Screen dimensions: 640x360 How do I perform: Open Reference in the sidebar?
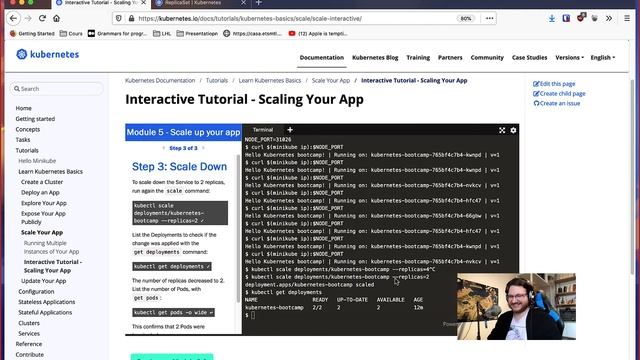pyautogui.click(x=29, y=344)
